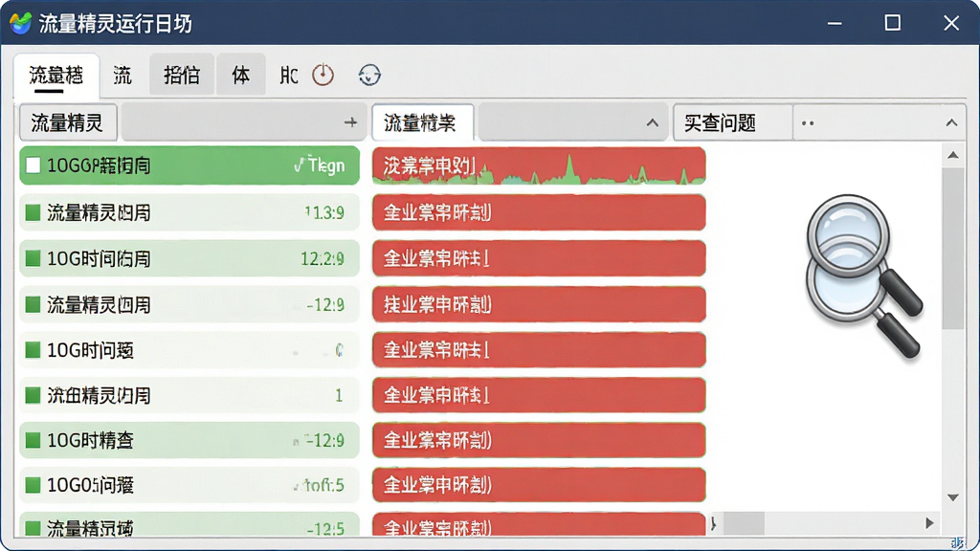
Task: Toggle green checkbox of 10G时间 row 12:2:9
Action: [33, 258]
